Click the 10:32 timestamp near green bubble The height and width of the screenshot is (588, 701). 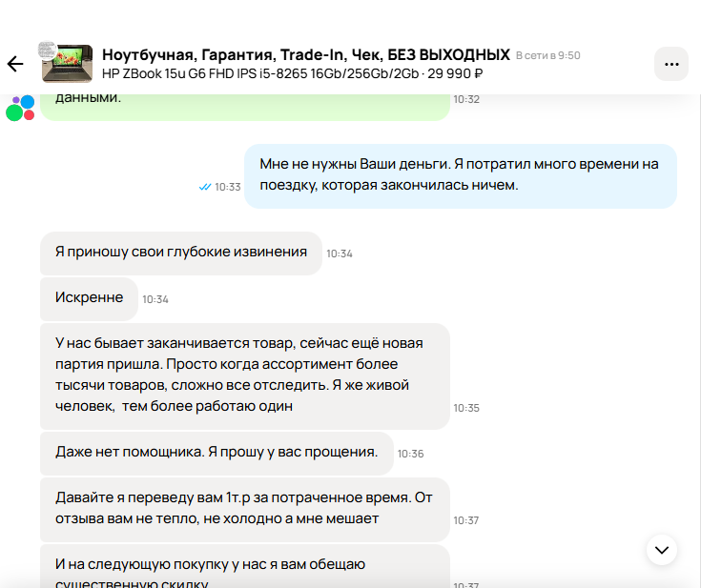click(466, 99)
